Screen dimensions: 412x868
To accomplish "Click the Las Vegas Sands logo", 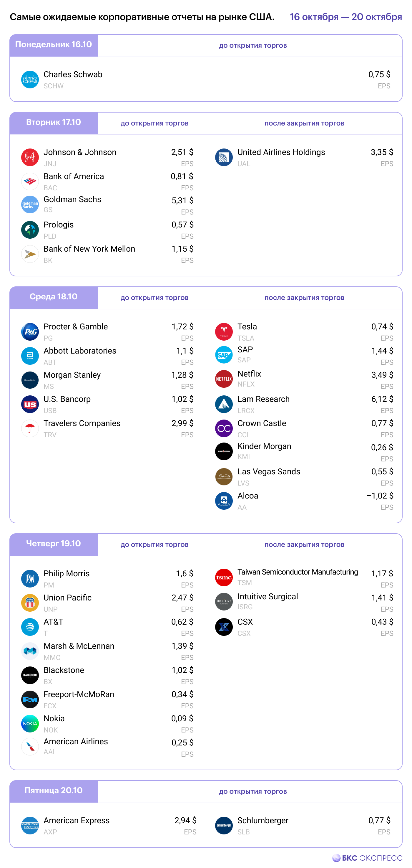I will 224,477.
